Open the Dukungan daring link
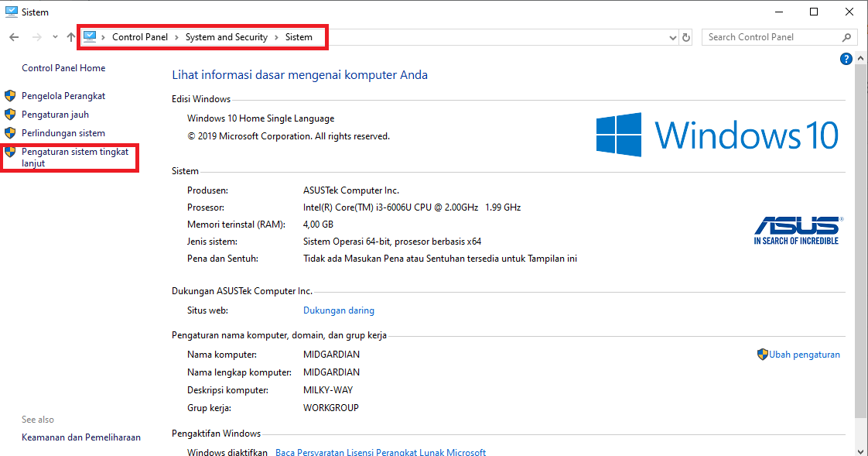This screenshot has height=456, width=868. pyautogui.click(x=339, y=310)
